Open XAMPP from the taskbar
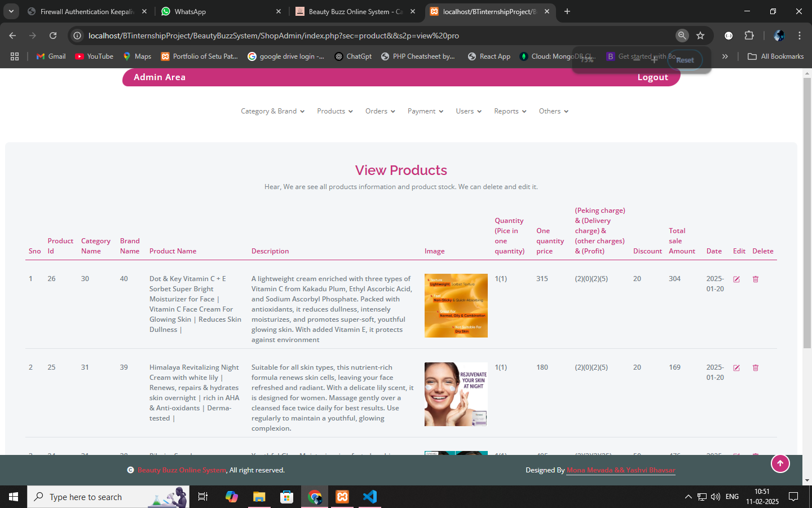The height and width of the screenshot is (508, 812). point(342,497)
